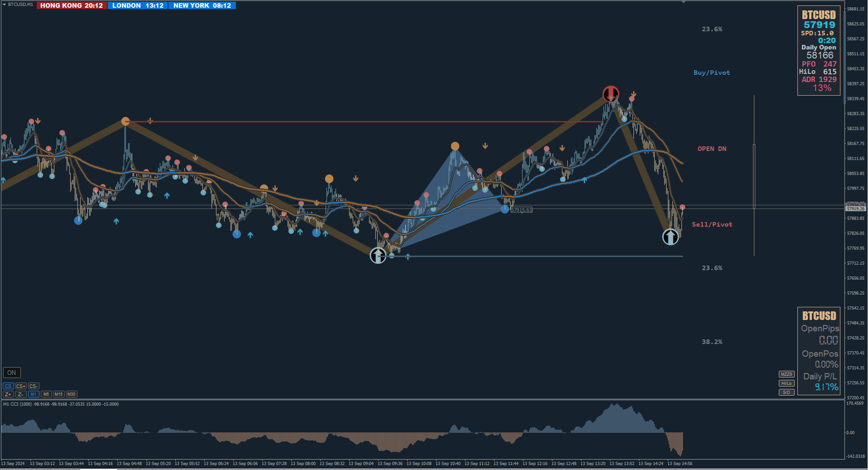Click the 0:20 candle countdown timer
This screenshot has width=868, height=470.
pyautogui.click(x=827, y=40)
